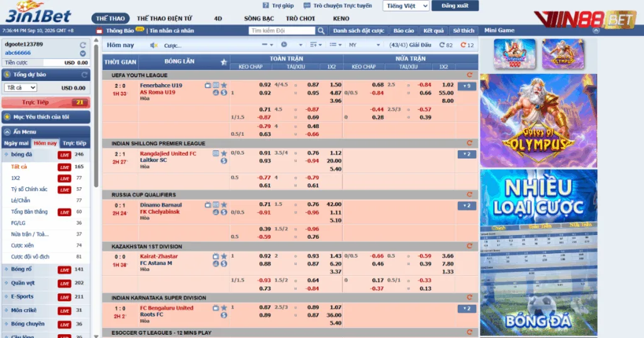This screenshot has height=338, width=644.
Task: Click the team search magnifier icon
Action: (x=321, y=31)
